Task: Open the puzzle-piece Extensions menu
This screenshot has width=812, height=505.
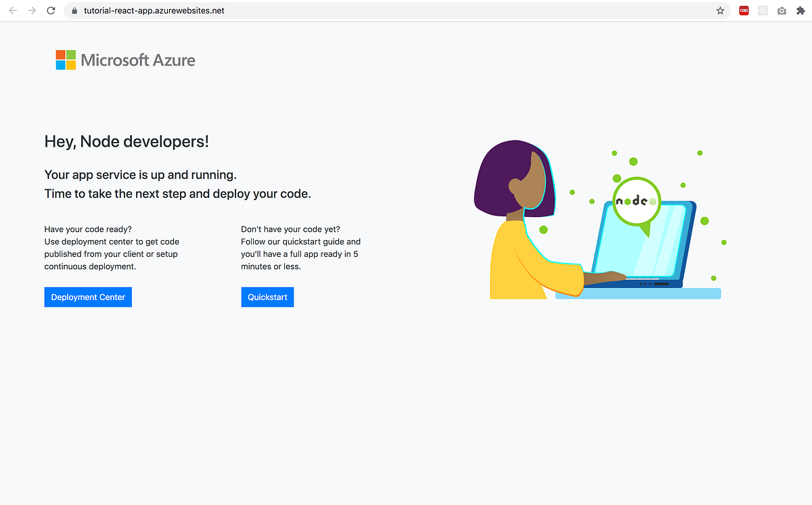Action: point(800,11)
